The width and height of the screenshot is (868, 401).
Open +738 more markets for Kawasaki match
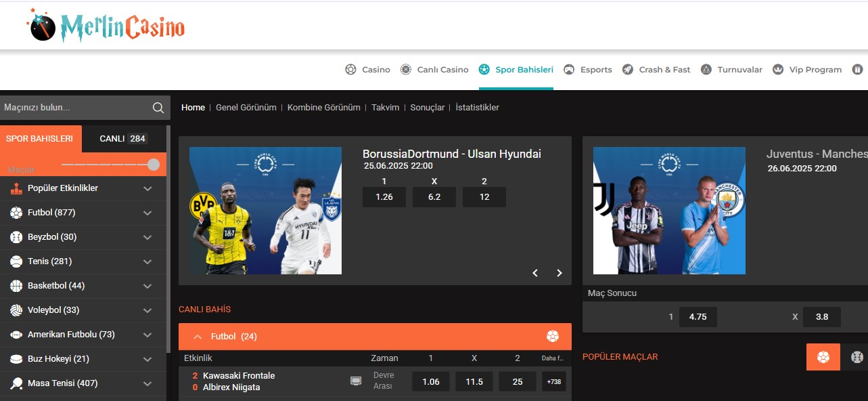pyautogui.click(x=554, y=381)
